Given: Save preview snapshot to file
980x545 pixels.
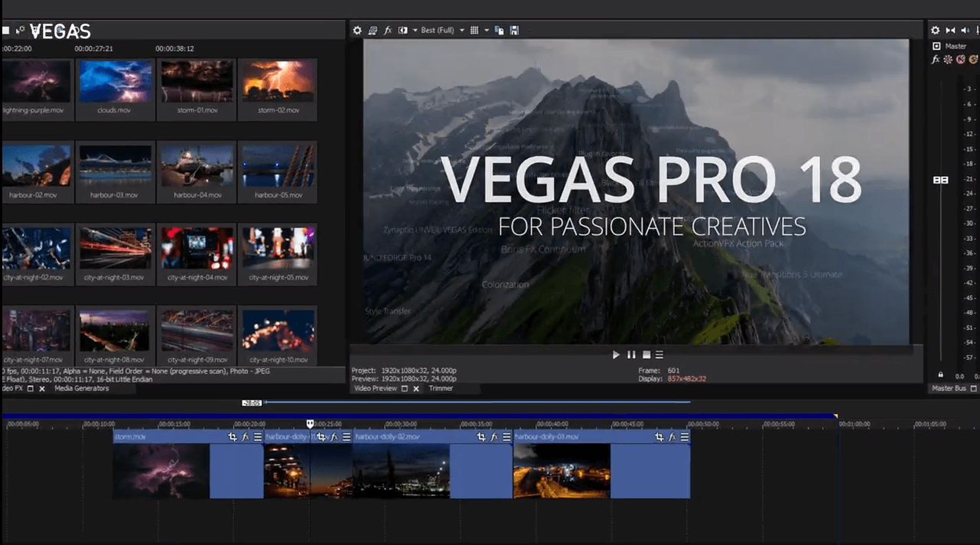Looking at the screenshot, I should [514, 31].
